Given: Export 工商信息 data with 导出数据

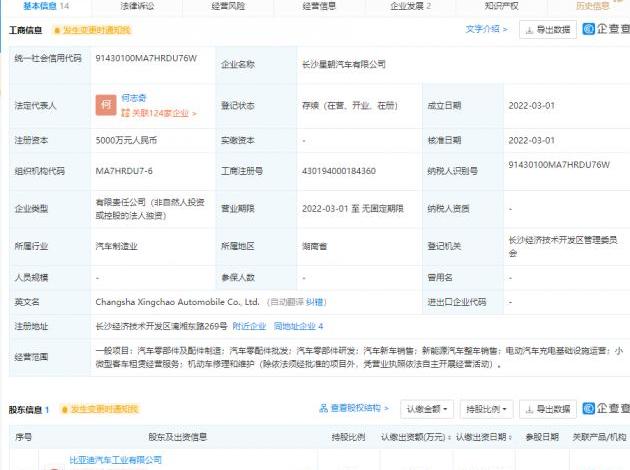Looking at the screenshot, I should coord(548,29).
